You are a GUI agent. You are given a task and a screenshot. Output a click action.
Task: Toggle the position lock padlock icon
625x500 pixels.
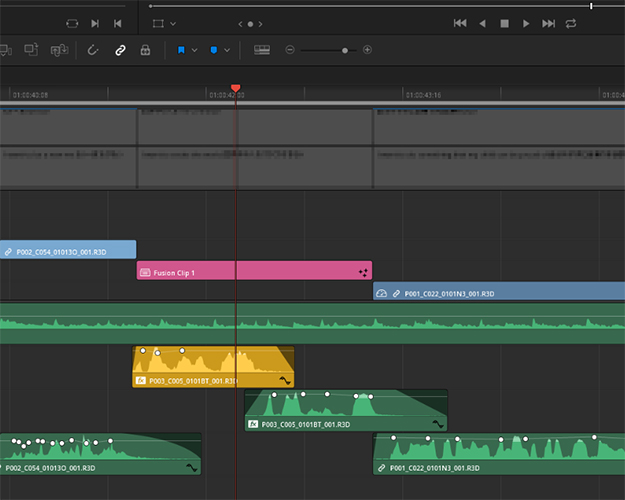tap(145, 49)
